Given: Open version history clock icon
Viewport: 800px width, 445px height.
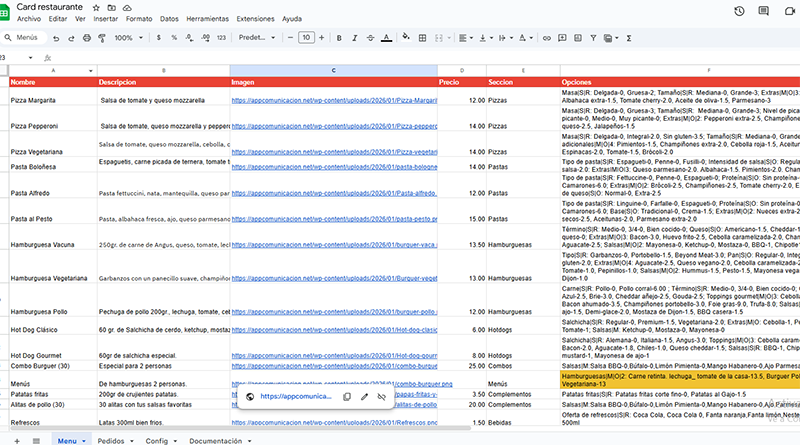Looking at the screenshot, I should point(738,11).
